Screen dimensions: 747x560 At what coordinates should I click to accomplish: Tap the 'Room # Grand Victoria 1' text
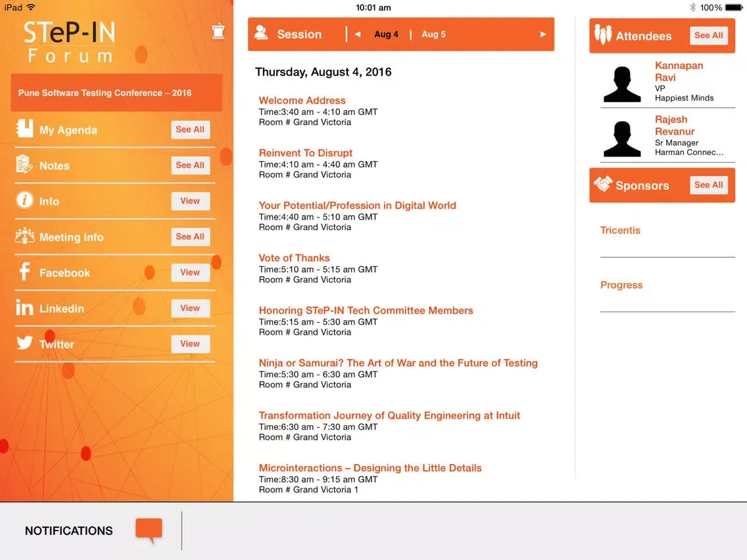(x=308, y=490)
